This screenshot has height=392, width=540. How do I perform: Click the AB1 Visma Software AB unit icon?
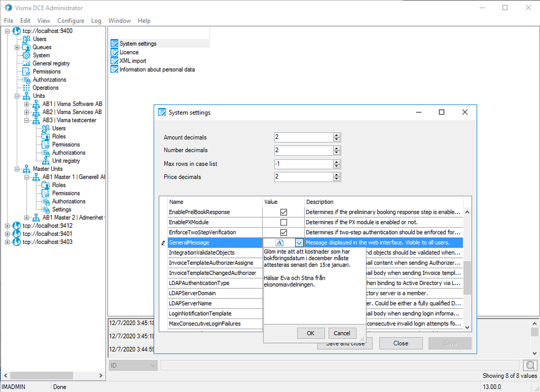point(36,104)
